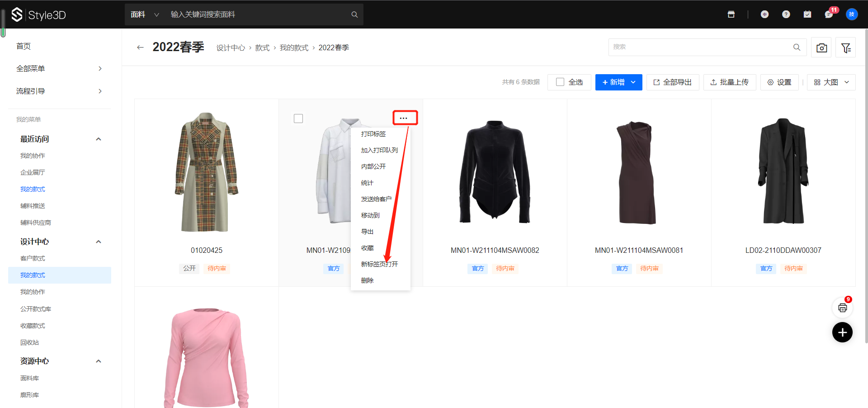Image resolution: width=868 pixels, height=408 pixels.
Task: Open the help question mark icon
Action: click(x=786, y=14)
